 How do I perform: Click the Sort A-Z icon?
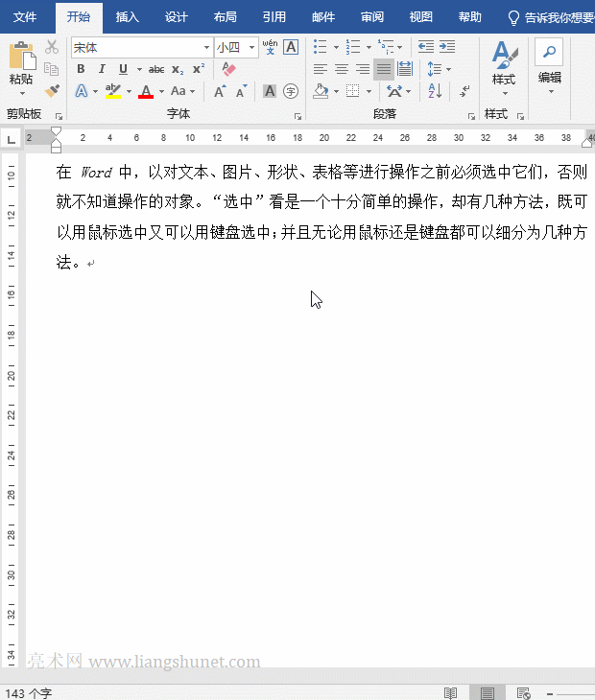[435, 91]
